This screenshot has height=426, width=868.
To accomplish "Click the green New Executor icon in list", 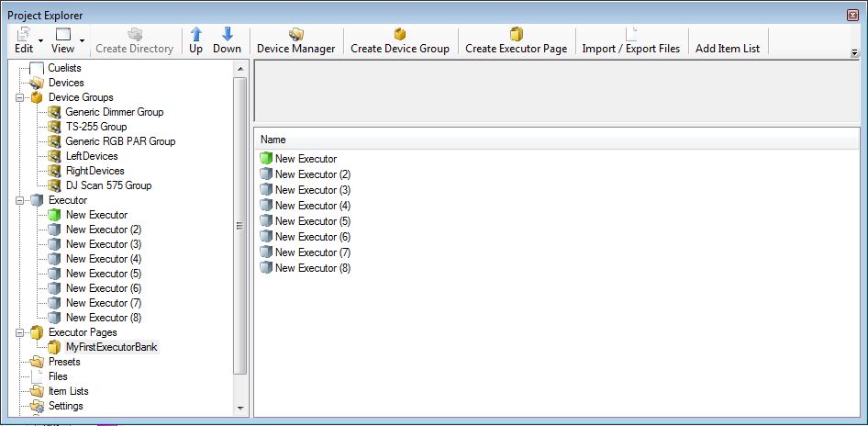I will click(266, 159).
